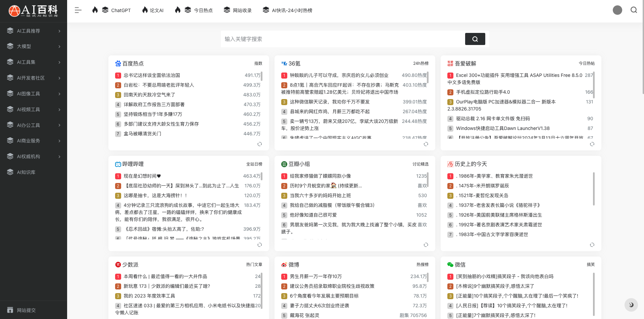Viewport: 644px width, 319px height.
Task: Refresh the 吾爱破解 card
Action: 592,144
